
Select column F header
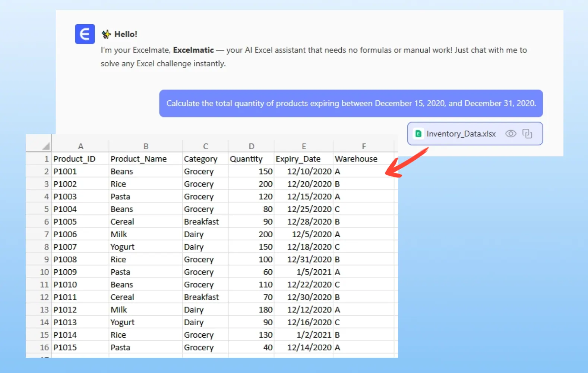[x=364, y=146]
